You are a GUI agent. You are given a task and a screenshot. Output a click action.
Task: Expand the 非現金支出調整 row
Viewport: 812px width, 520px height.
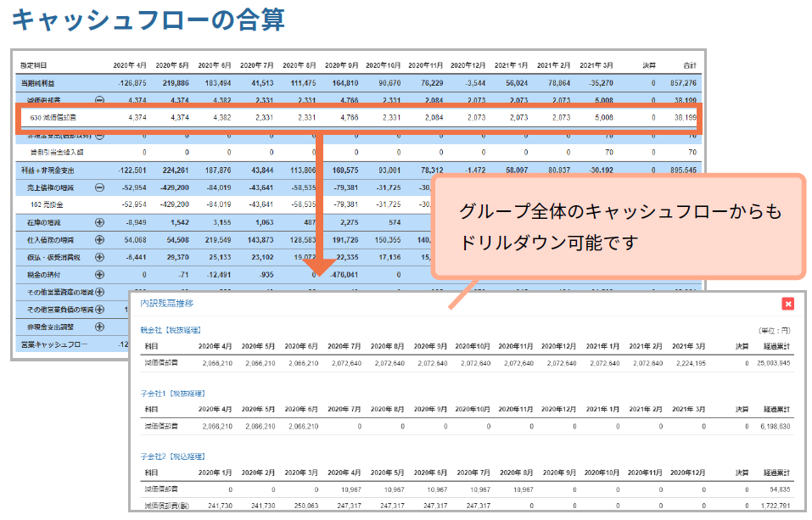pos(99,327)
